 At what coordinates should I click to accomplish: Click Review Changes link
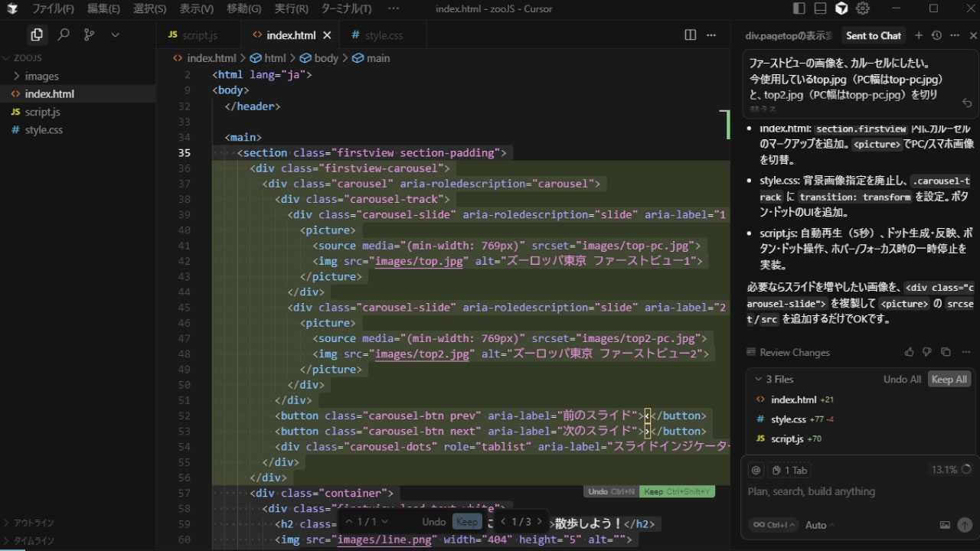tap(788, 353)
